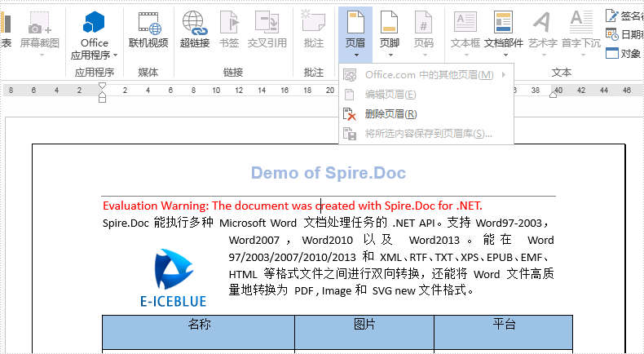The height and width of the screenshot is (354, 644).
Task: Choose 删除页眉 from the header menu
Action: (390, 114)
